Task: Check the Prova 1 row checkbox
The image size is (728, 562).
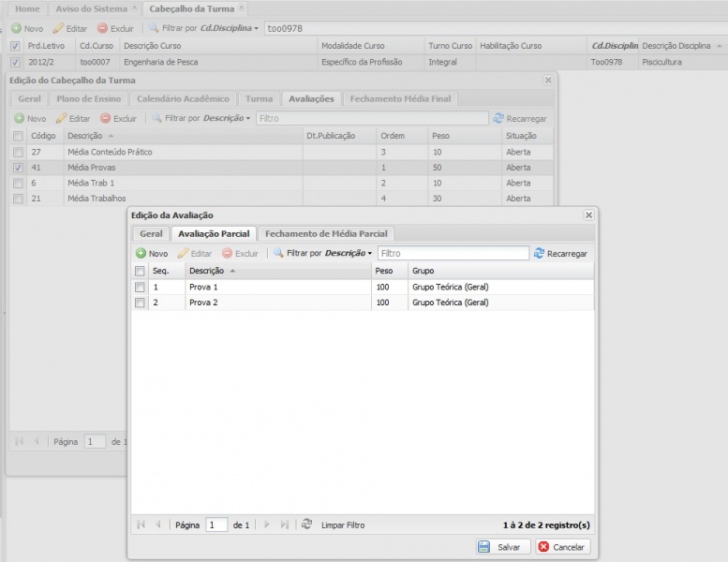Action: tap(140, 287)
